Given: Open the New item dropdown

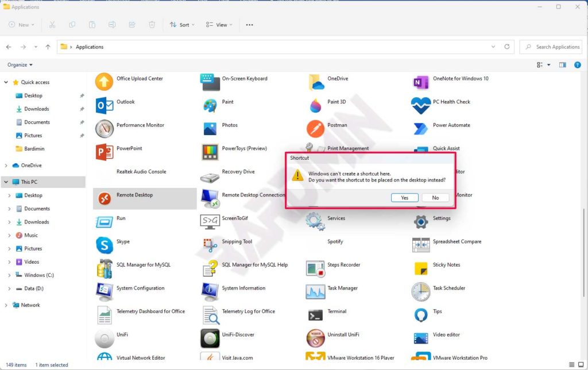Looking at the screenshot, I should 21,25.
